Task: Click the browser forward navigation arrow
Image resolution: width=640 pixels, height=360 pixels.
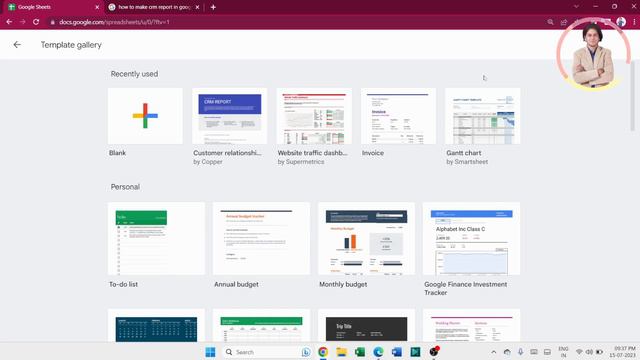Action: tap(22, 22)
